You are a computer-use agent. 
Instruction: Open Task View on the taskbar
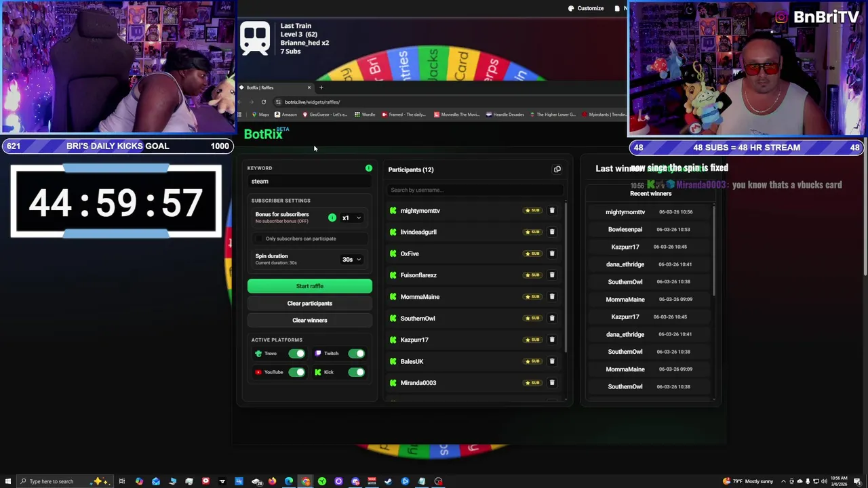122,481
